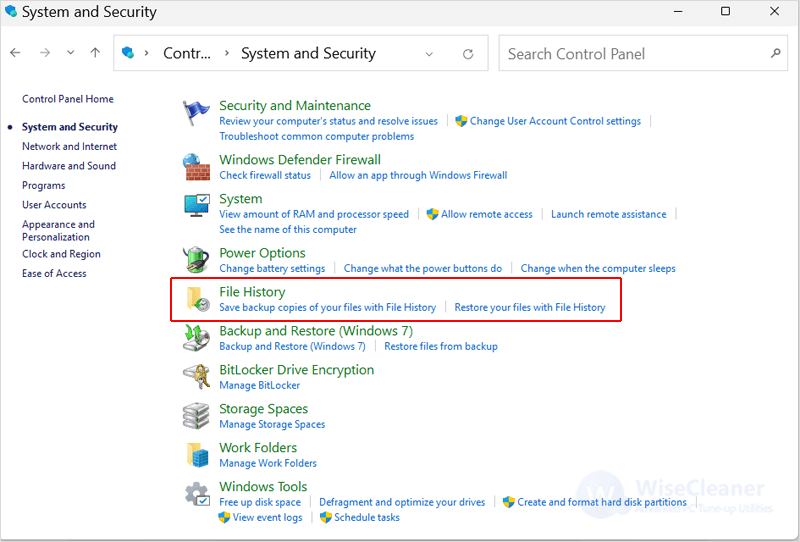Click Defragment and optimize your drives
The image size is (800, 542).
[402, 502]
